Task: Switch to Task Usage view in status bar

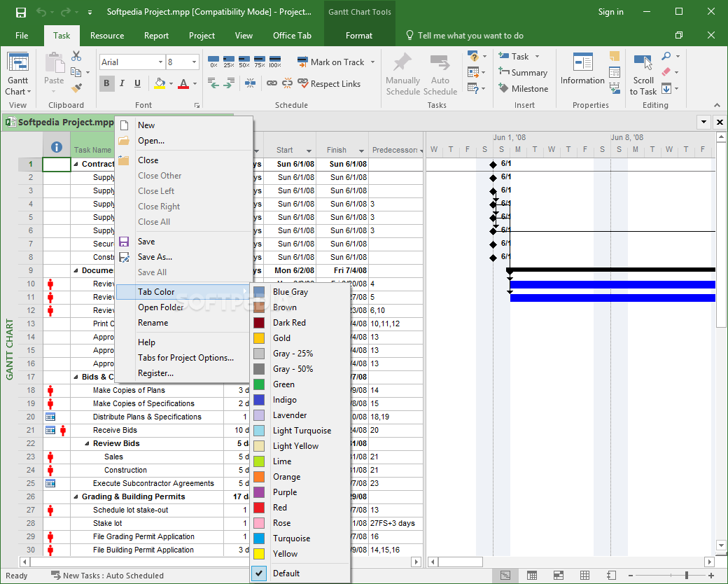Action: coord(532,576)
